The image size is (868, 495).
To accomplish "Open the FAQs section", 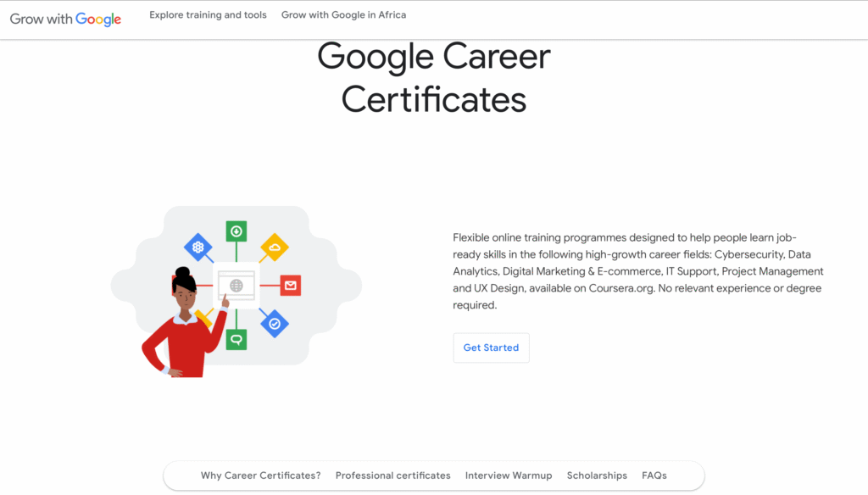I will (654, 476).
